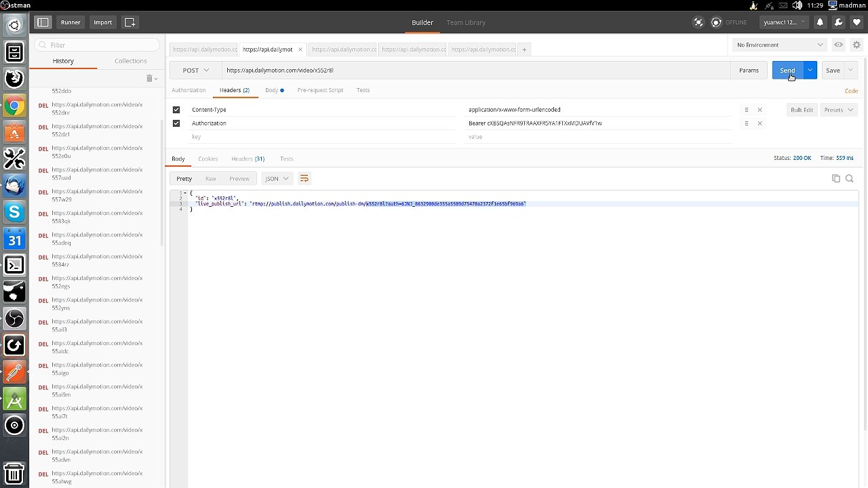Open the Send options dropdown arrow

(x=810, y=70)
